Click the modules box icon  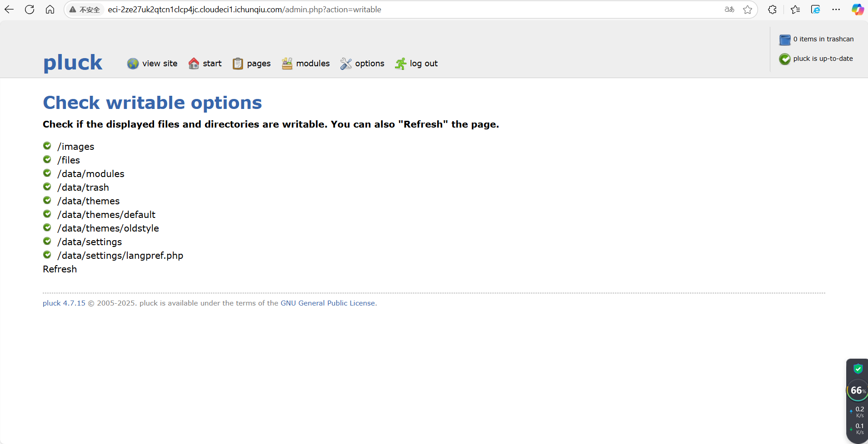pos(287,64)
